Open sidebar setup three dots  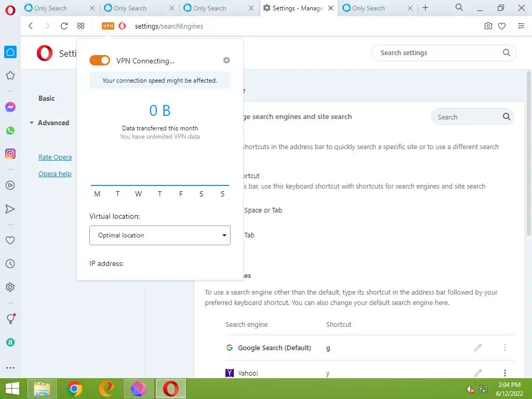coord(10,368)
